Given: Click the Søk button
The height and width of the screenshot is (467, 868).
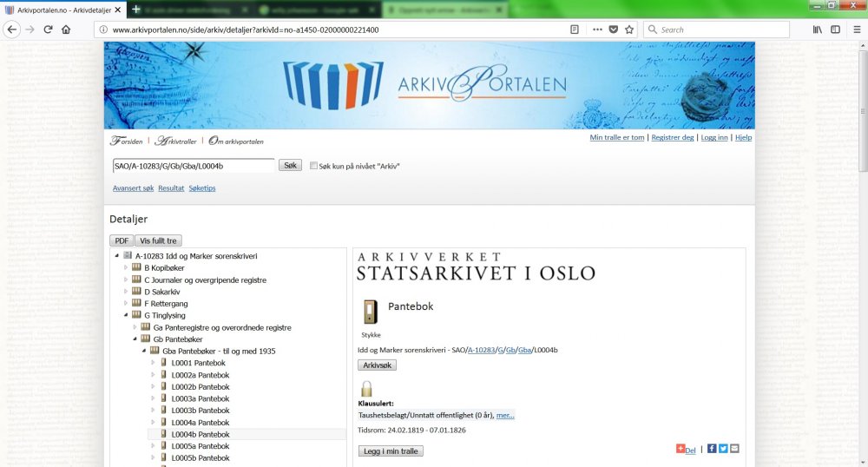Looking at the screenshot, I should (x=290, y=165).
